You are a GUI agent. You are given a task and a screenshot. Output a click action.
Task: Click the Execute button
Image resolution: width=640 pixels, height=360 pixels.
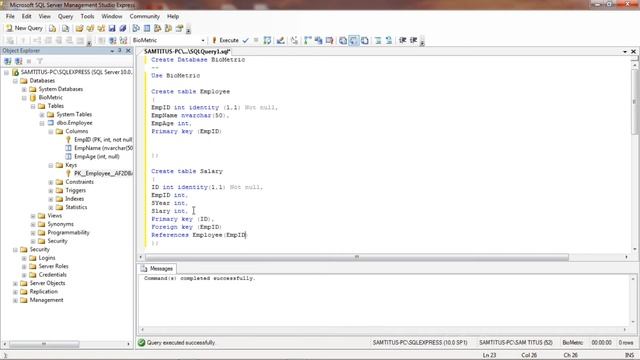(225, 40)
